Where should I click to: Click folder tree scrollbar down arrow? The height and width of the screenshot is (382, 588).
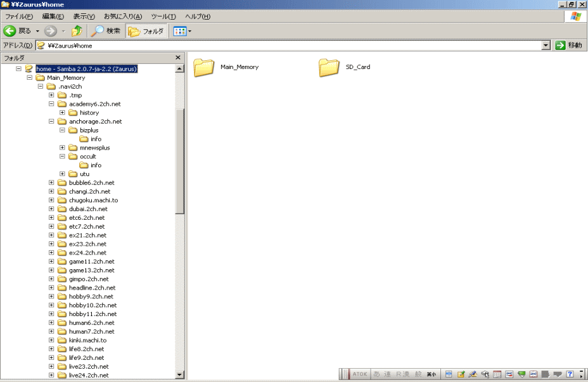point(179,374)
